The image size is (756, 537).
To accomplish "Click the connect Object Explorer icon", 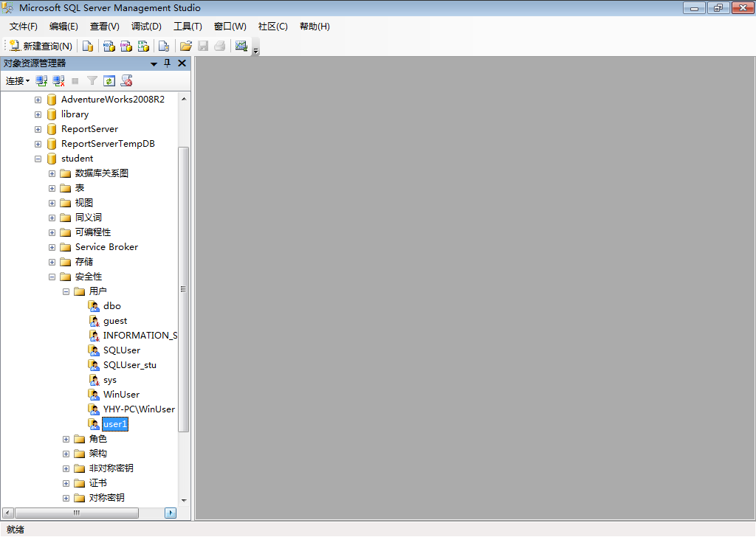I will (41, 81).
